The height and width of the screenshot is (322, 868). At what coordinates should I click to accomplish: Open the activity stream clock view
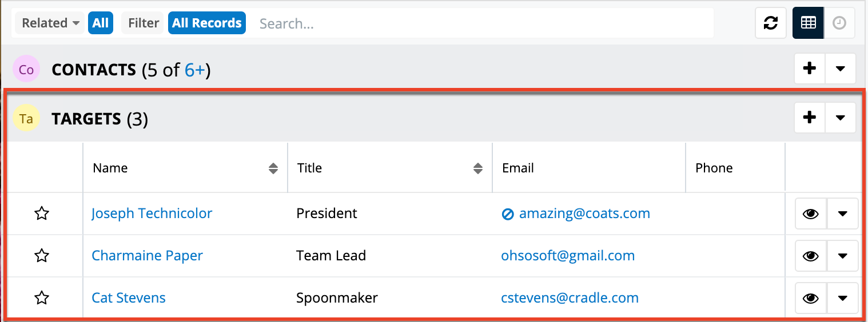839,23
